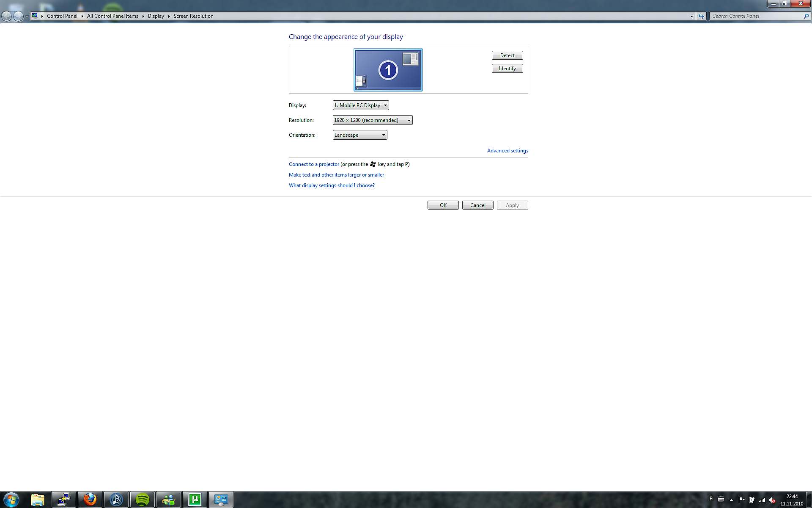The image size is (812, 508).
Task: Open Advanced settings link
Action: tap(507, 151)
